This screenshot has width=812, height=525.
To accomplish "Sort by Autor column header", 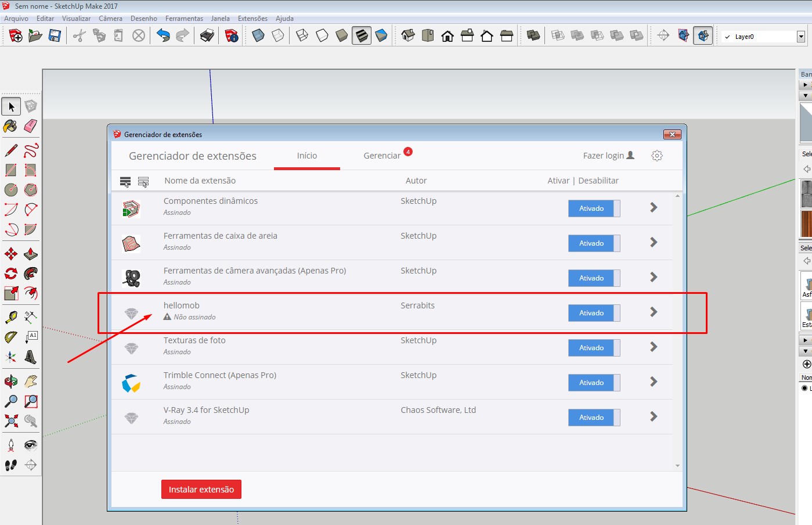I will (x=416, y=181).
